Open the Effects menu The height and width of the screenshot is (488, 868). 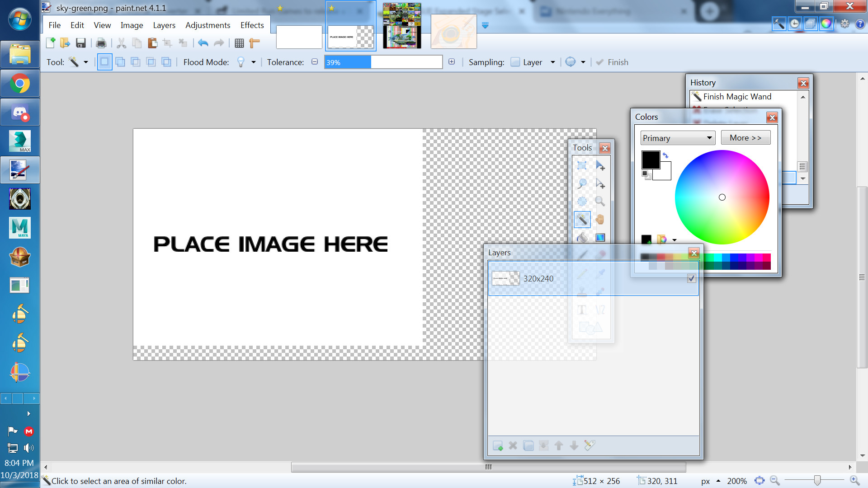point(252,25)
